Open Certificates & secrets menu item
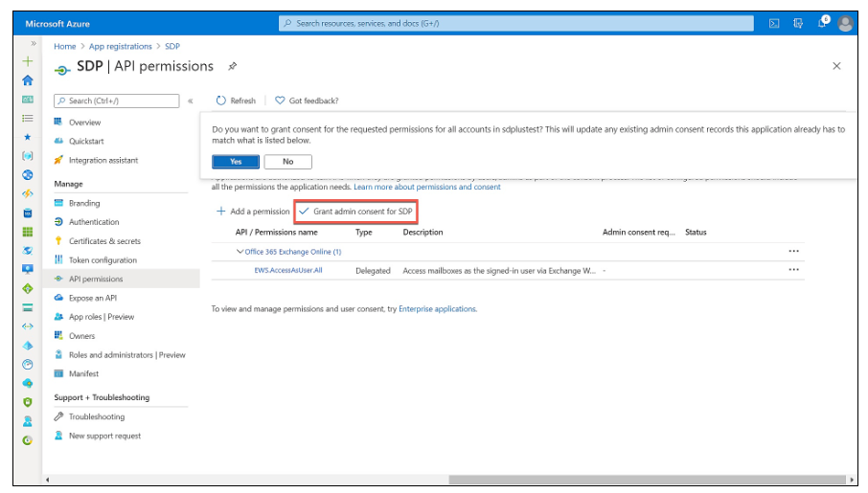 point(103,241)
